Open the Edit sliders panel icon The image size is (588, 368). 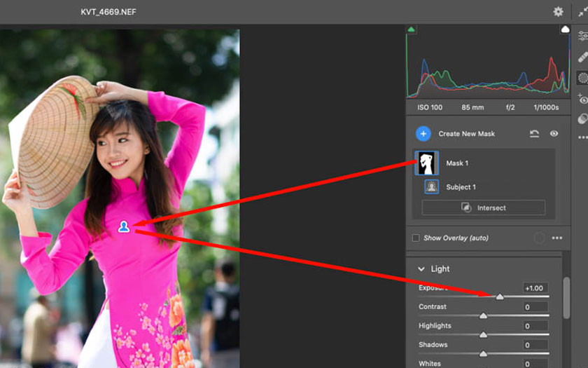click(582, 36)
